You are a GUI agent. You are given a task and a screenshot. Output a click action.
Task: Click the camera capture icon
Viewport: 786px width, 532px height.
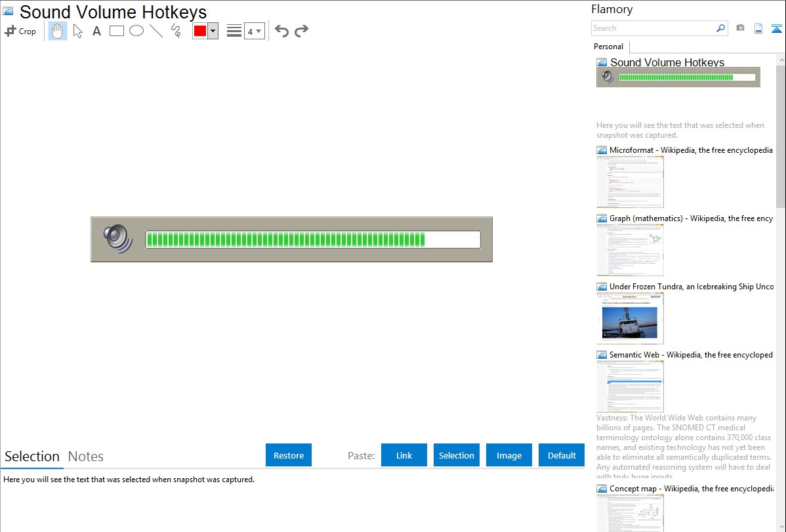pyautogui.click(x=740, y=28)
